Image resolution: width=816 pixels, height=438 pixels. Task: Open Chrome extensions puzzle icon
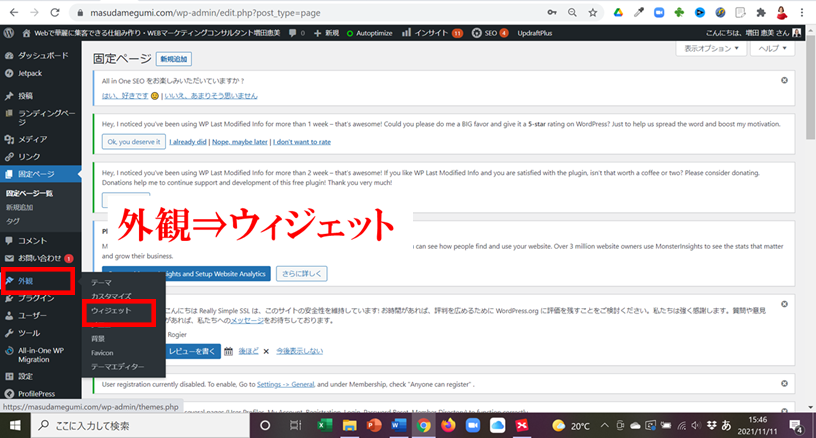761,12
